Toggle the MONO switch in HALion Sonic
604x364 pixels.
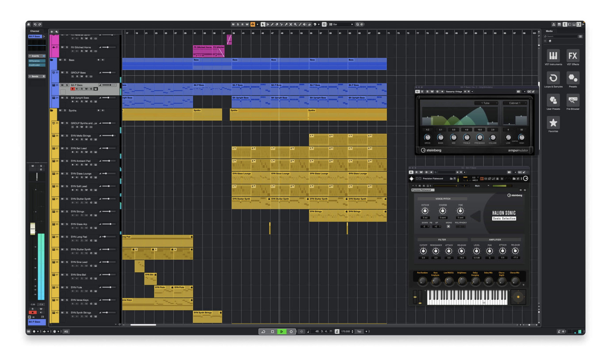point(448,226)
